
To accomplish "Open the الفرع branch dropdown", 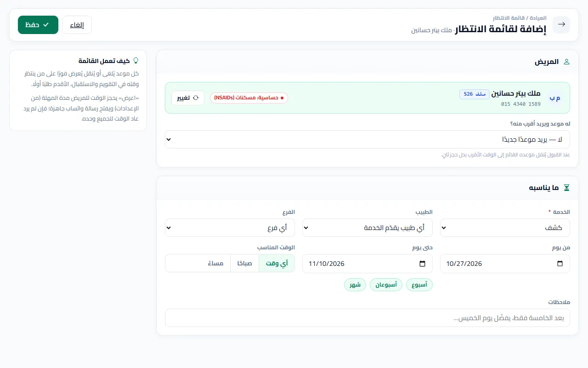I will (x=230, y=228).
